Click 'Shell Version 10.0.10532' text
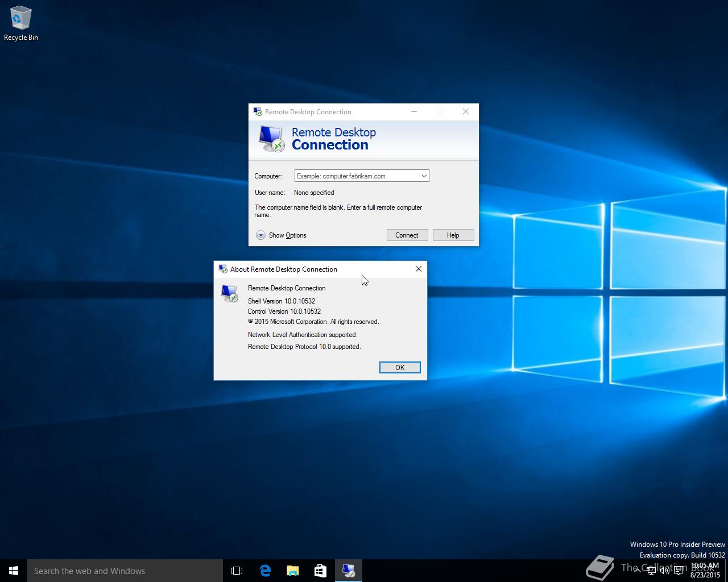Viewport: 728px width, 582px height. coord(282,301)
